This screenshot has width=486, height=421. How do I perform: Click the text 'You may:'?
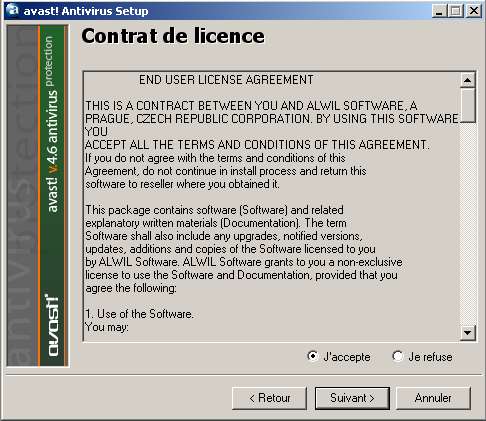point(107,327)
